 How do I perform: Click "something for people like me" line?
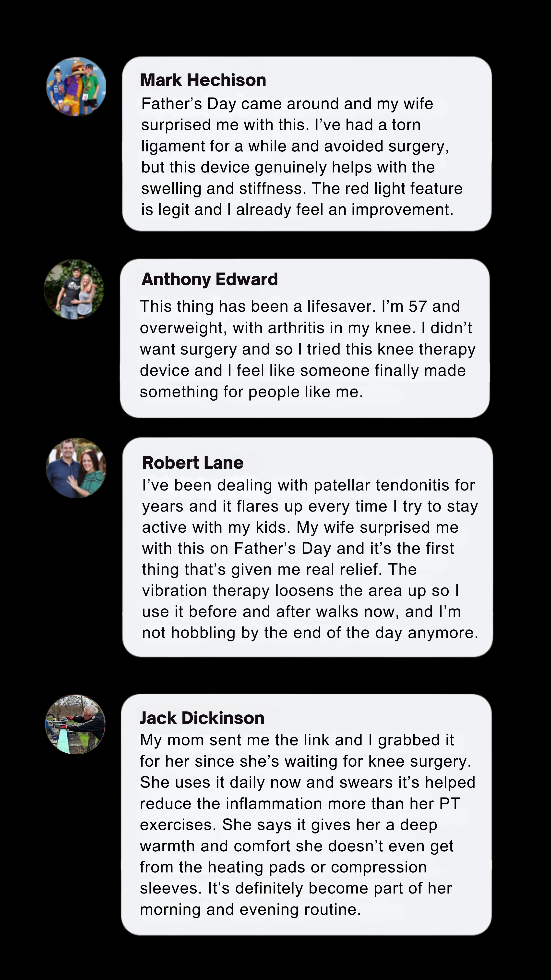click(251, 392)
